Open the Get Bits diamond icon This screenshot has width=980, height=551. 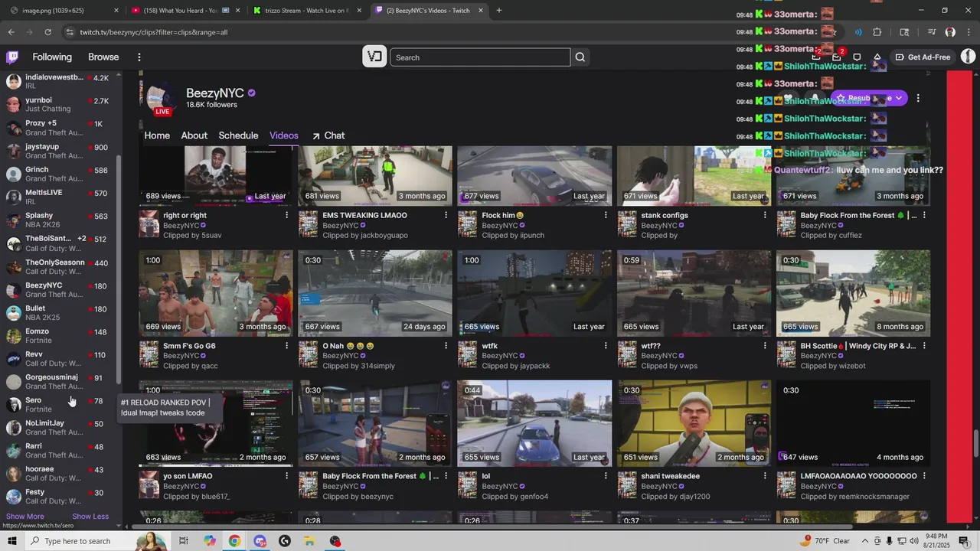[x=877, y=57]
